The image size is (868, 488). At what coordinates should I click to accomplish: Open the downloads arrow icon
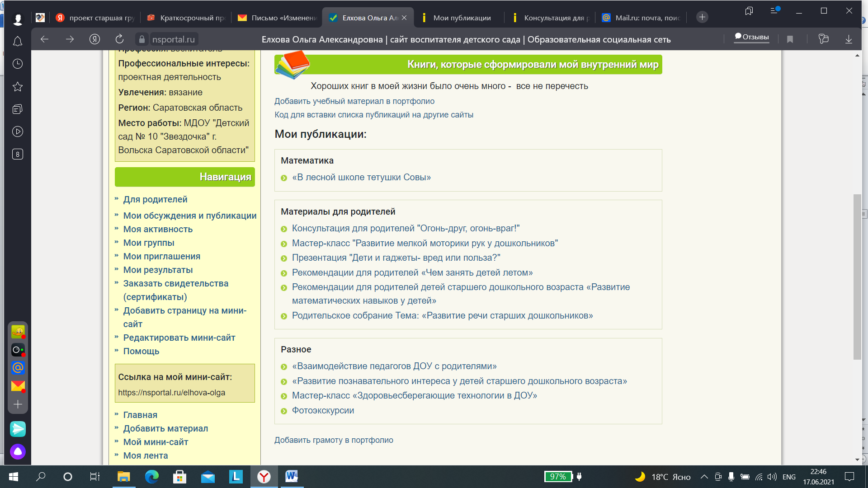click(x=849, y=39)
